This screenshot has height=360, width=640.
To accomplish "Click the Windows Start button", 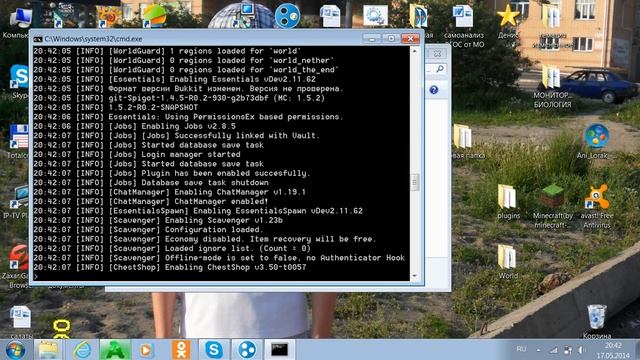I will pyautogui.click(x=16, y=350).
